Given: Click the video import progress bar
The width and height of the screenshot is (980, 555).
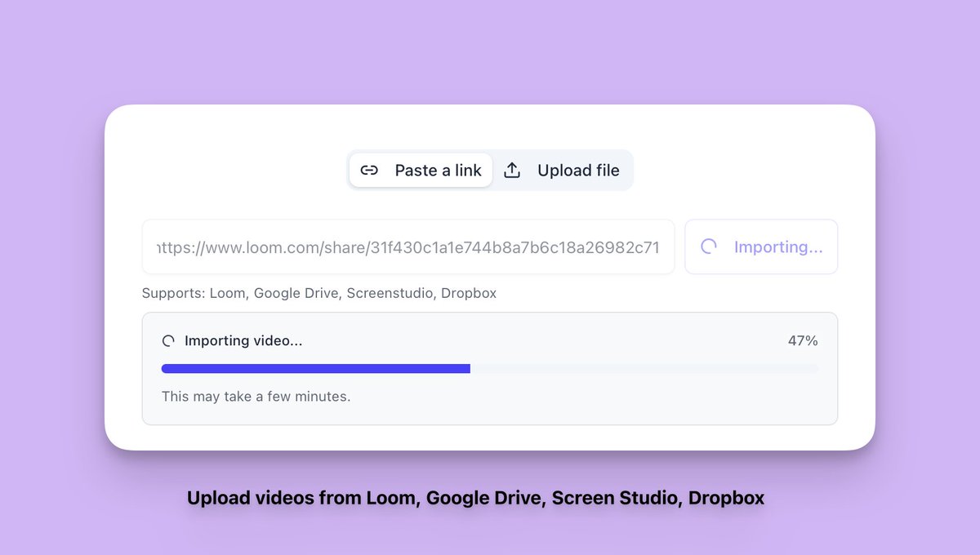Looking at the screenshot, I should tap(490, 369).
